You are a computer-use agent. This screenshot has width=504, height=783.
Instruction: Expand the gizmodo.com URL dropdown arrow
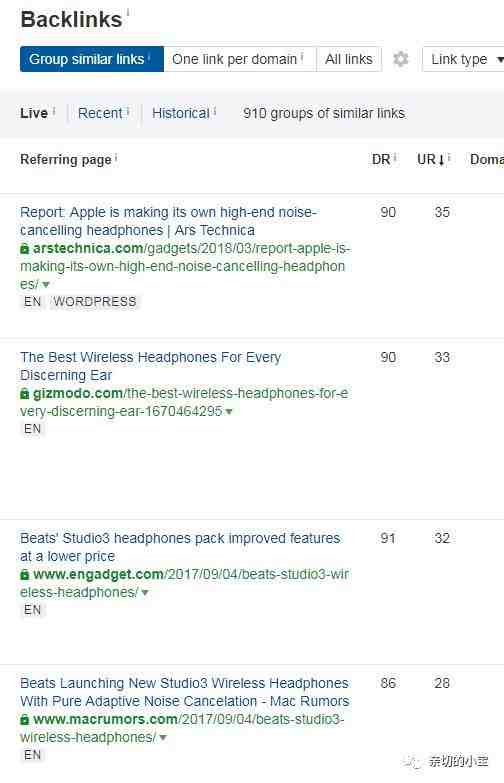tap(229, 412)
